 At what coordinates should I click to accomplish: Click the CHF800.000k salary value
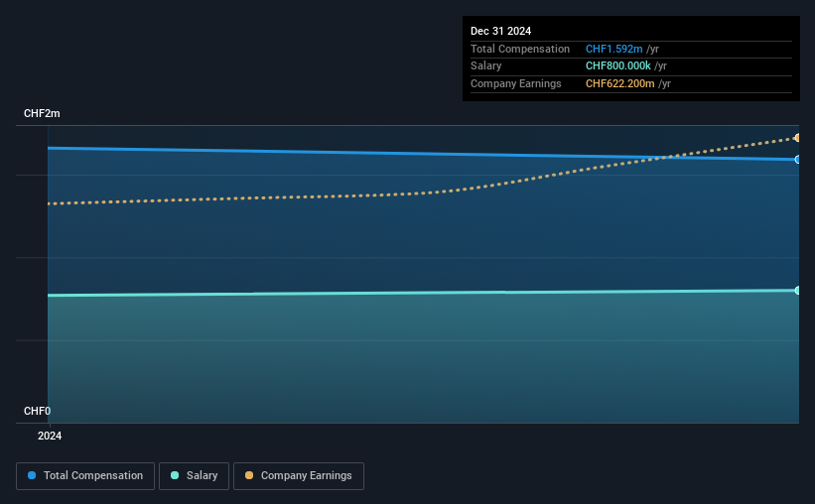tap(618, 66)
